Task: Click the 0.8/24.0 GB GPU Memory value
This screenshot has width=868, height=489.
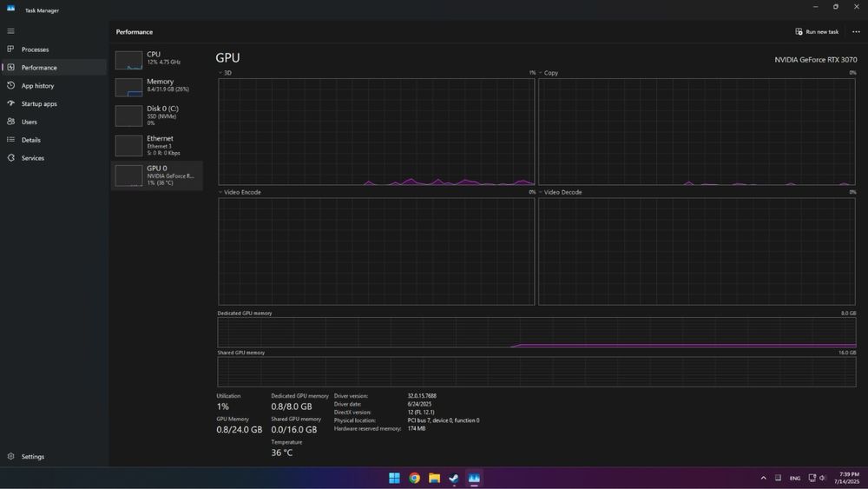Action: click(240, 430)
